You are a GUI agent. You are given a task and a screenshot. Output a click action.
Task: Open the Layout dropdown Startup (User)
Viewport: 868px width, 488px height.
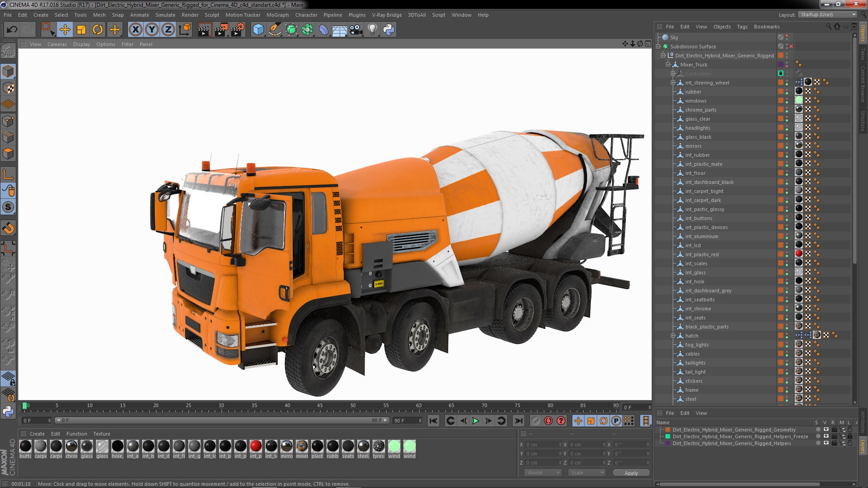[827, 14]
